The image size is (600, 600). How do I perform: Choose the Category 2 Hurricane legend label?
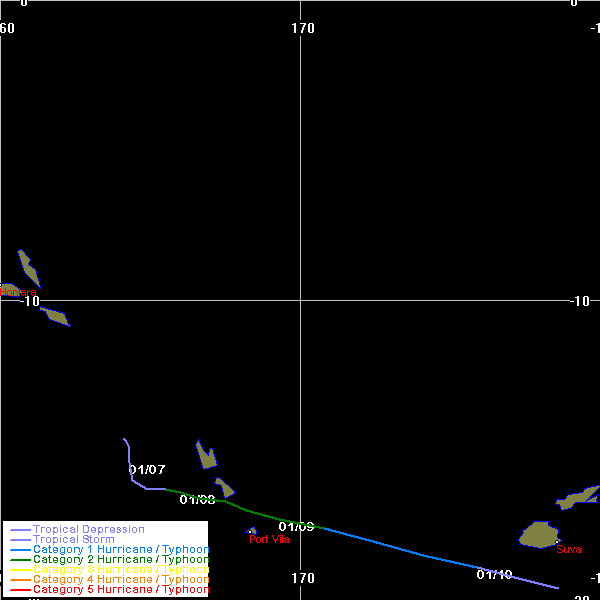coord(120,559)
